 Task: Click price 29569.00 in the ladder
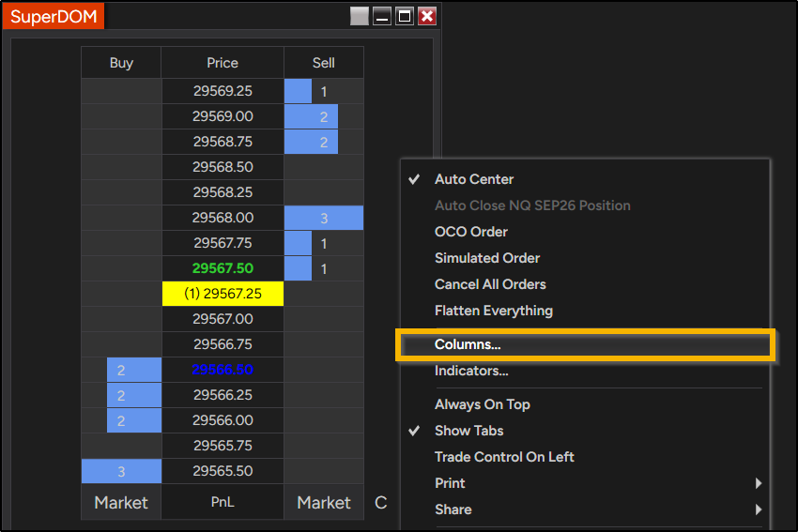click(223, 116)
